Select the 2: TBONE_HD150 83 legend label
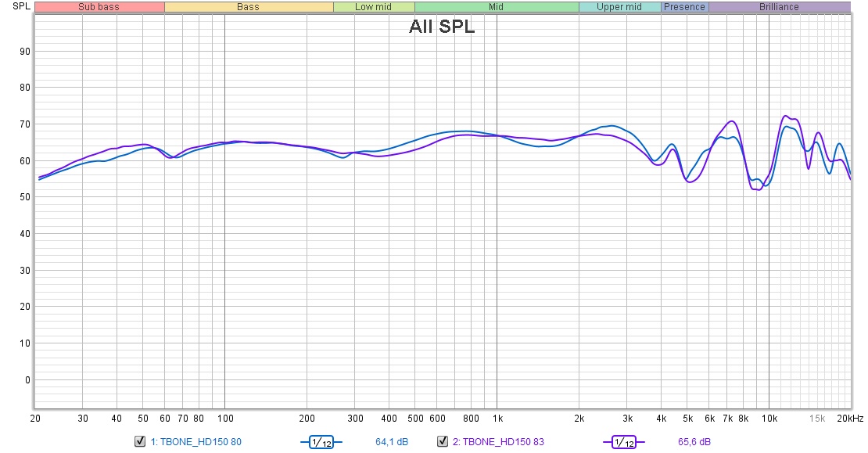The height and width of the screenshot is (453, 868). point(498,442)
